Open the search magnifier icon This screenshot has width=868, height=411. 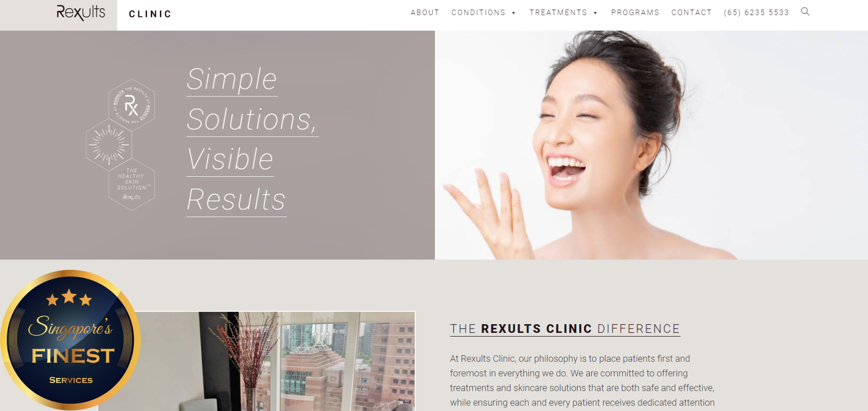(x=805, y=12)
